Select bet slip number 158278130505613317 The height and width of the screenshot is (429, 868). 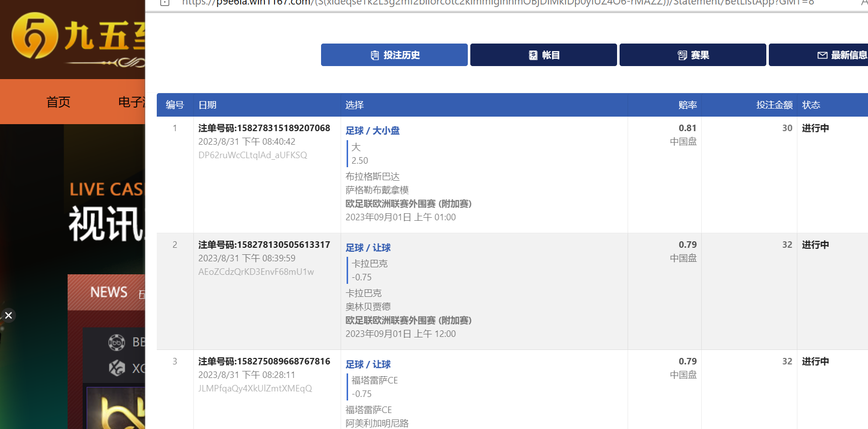pyautogui.click(x=264, y=245)
